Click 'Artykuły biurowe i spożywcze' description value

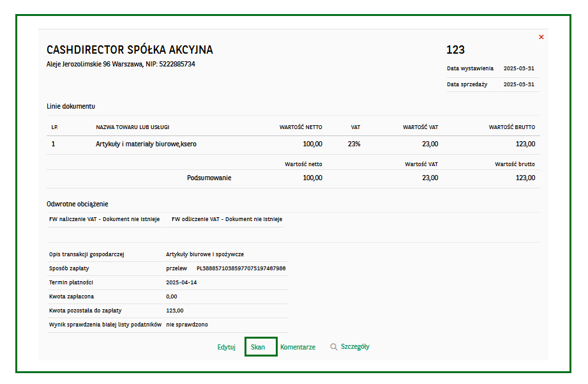coord(205,254)
